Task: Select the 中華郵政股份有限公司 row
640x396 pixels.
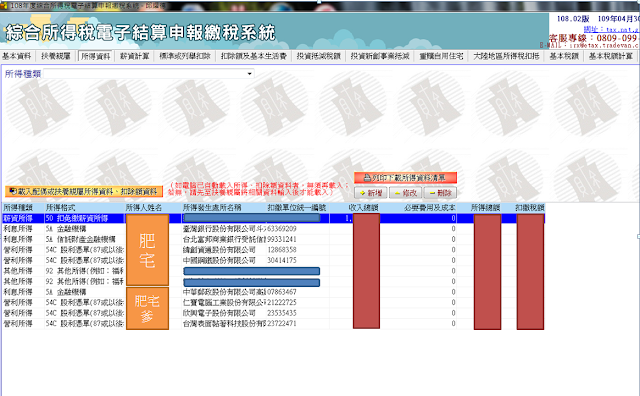Action: coord(273,292)
